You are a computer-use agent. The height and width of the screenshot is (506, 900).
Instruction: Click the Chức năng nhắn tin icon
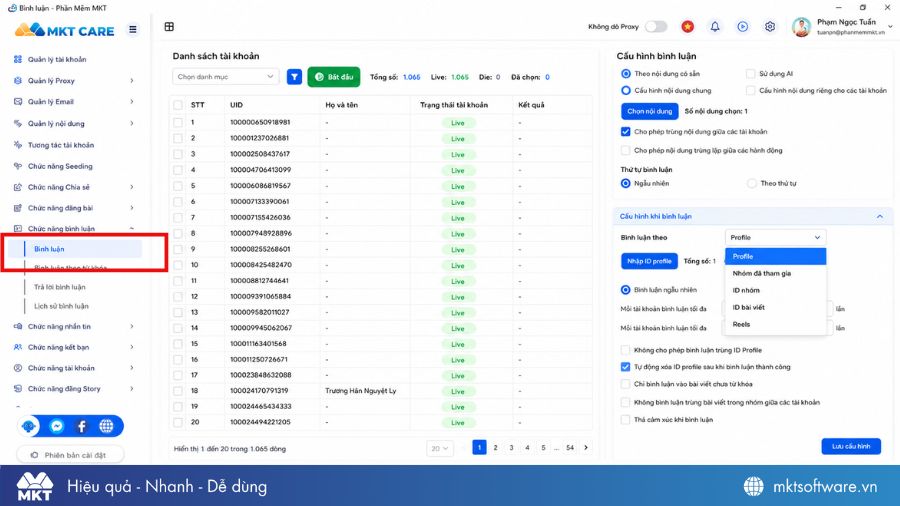pyautogui.click(x=18, y=326)
